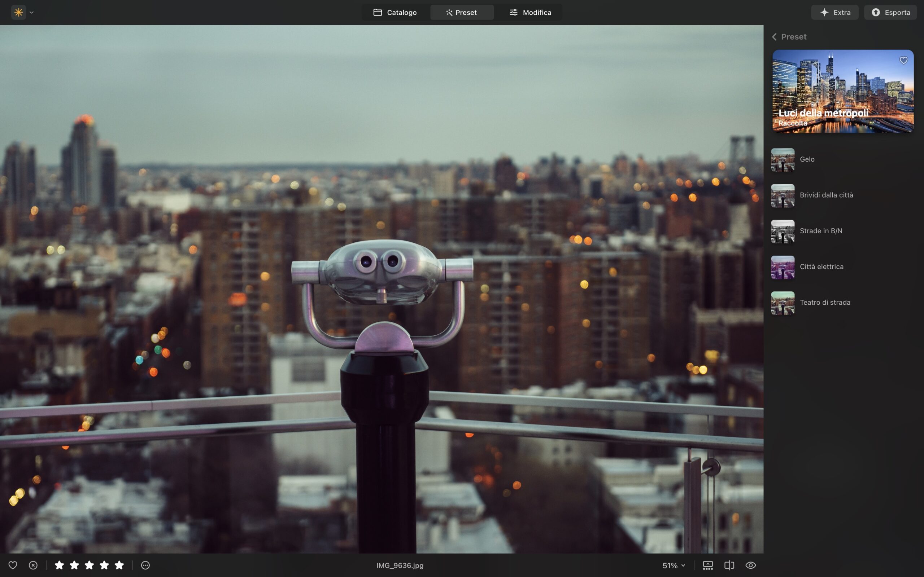Set a five-star rating on the photo

[119, 565]
